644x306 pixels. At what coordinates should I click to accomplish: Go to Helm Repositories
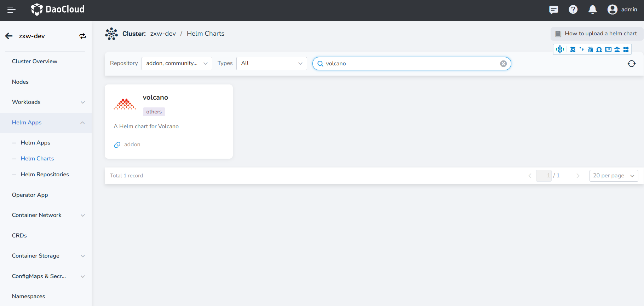pos(45,175)
